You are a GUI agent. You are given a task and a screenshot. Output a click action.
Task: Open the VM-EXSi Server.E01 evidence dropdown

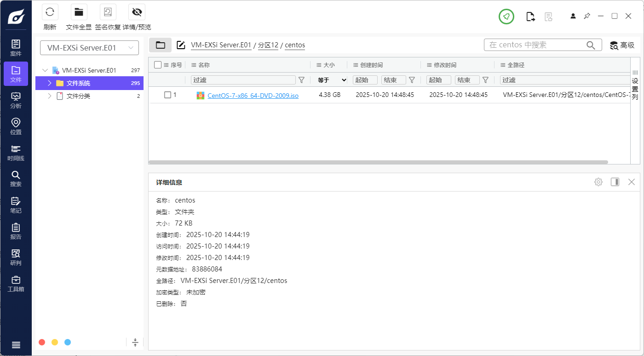tap(89, 48)
